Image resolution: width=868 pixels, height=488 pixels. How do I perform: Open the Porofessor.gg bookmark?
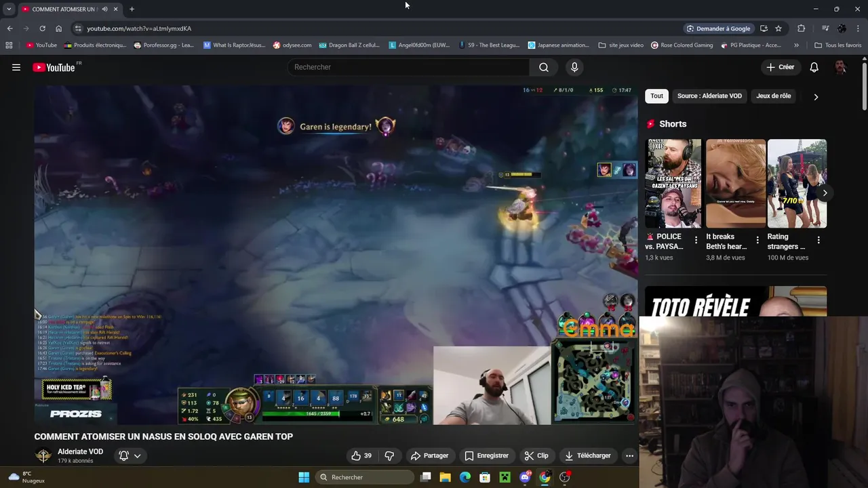(x=163, y=45)
